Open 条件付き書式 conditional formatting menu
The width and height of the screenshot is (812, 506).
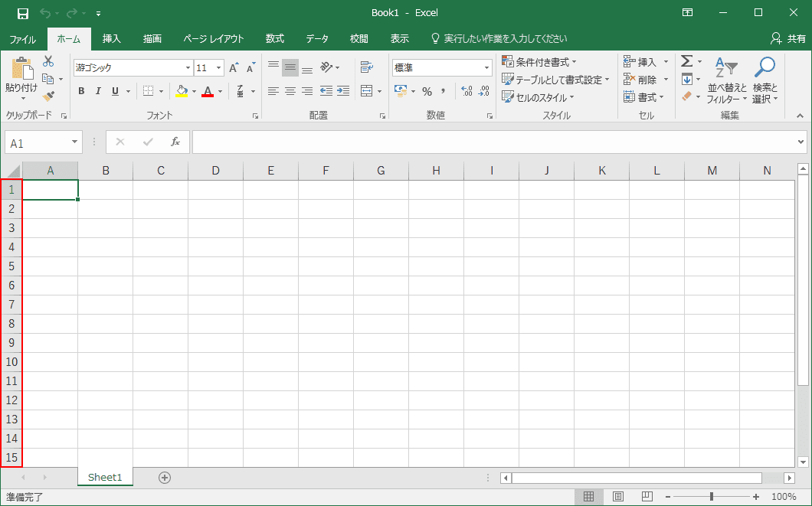click(539, 62)
